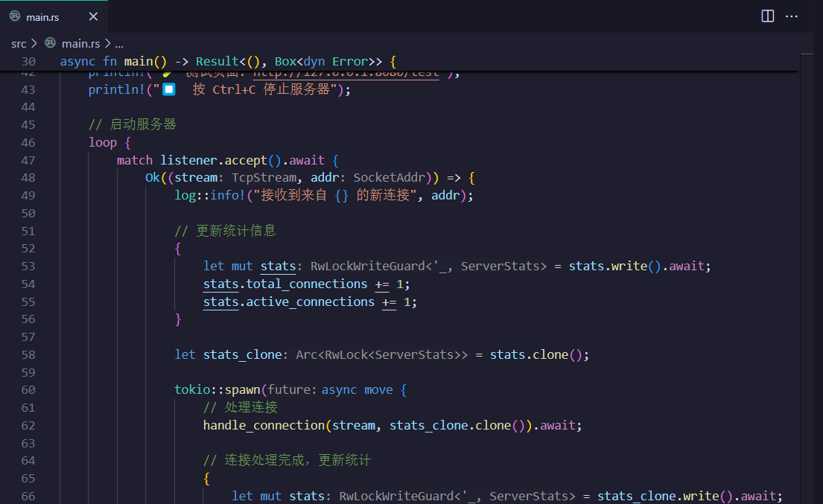Click println! macro on line 43
Image resolution: width=823 pixels, height=504 pixels.
pos(116,89)
